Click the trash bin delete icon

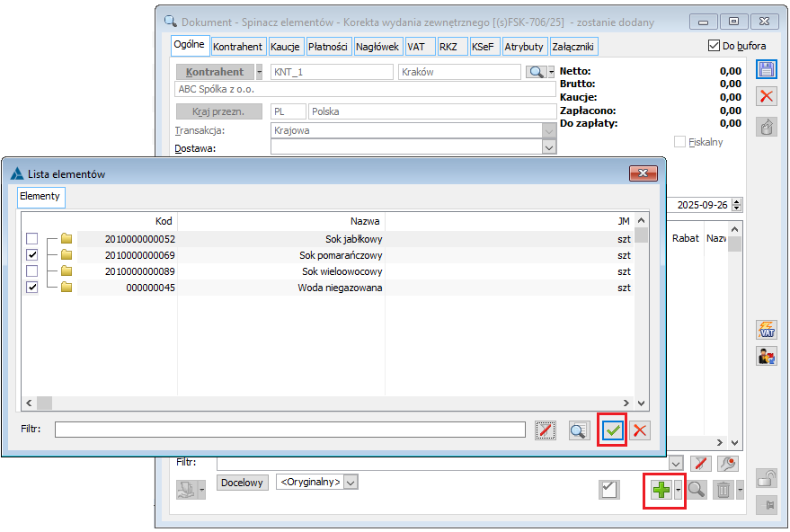(723, 490)
